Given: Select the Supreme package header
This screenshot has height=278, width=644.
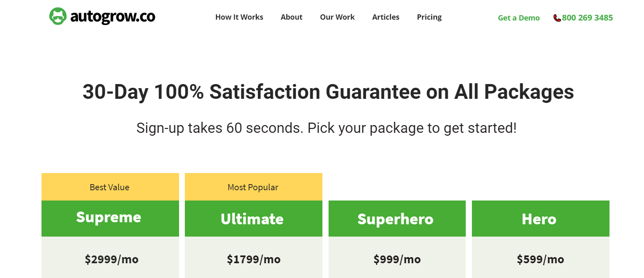Looking at the screenshot, I should pyautogui.click(x=109, y=218).
